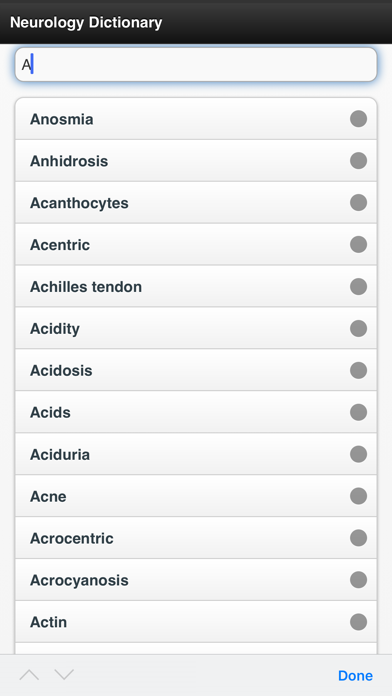Viewport: 392px width, 696px height.
Task: View the Actin entry
Action: coord(196,621)
